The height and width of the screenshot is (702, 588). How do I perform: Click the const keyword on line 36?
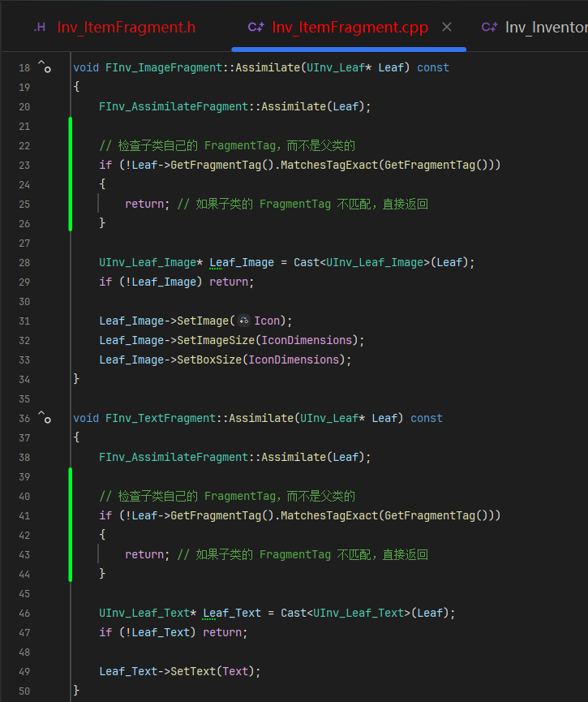click(x=427, y=418)
